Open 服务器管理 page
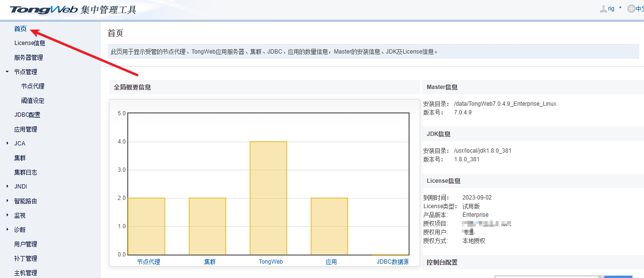Viewport: 644px width, 278px height. click(29, 57)
